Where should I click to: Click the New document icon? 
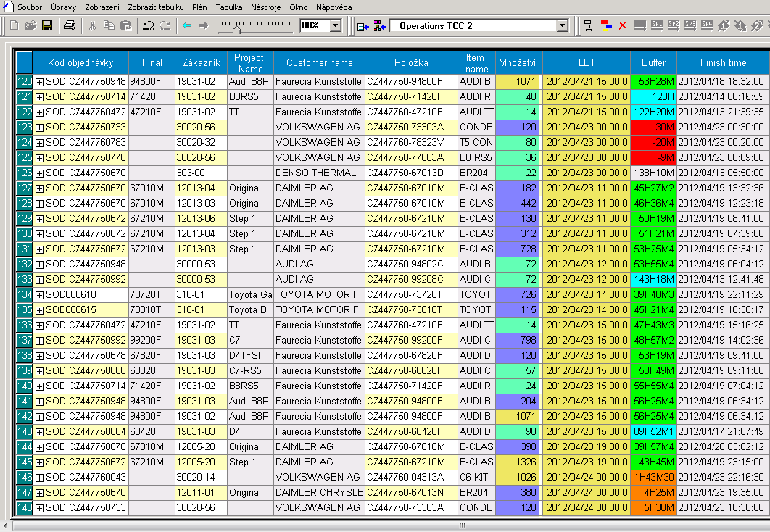pos(15,25)
